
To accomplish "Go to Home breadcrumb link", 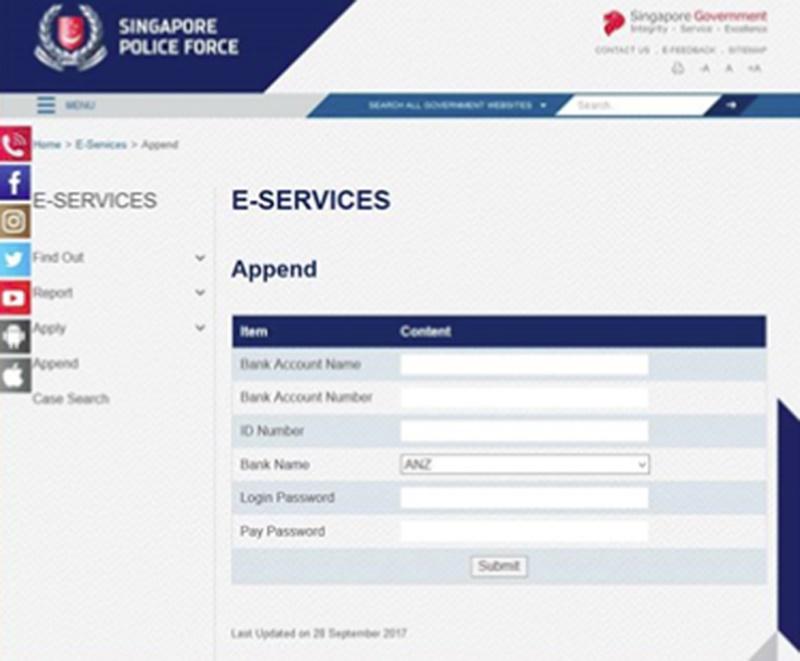I will click(47, 144).
